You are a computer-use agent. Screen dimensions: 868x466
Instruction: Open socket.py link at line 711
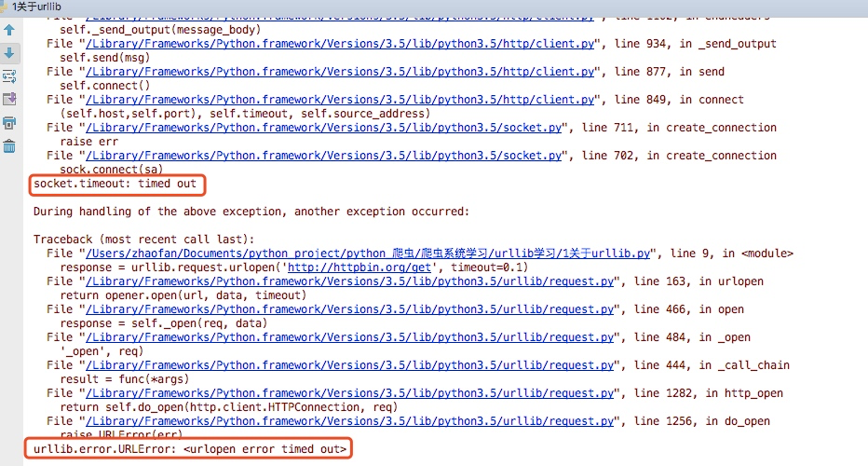324,128
